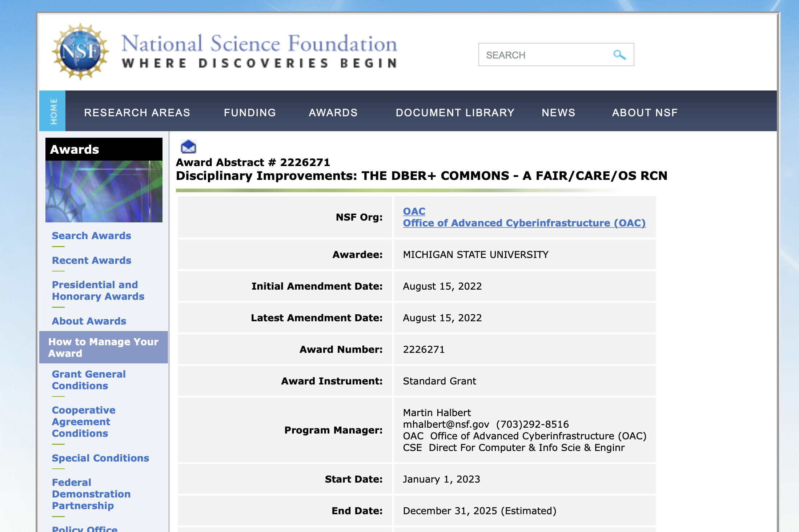Open Grant General Conditions page
Image resolution: width=799 pixels, height=532 pixels.
[x=89, y=380]
